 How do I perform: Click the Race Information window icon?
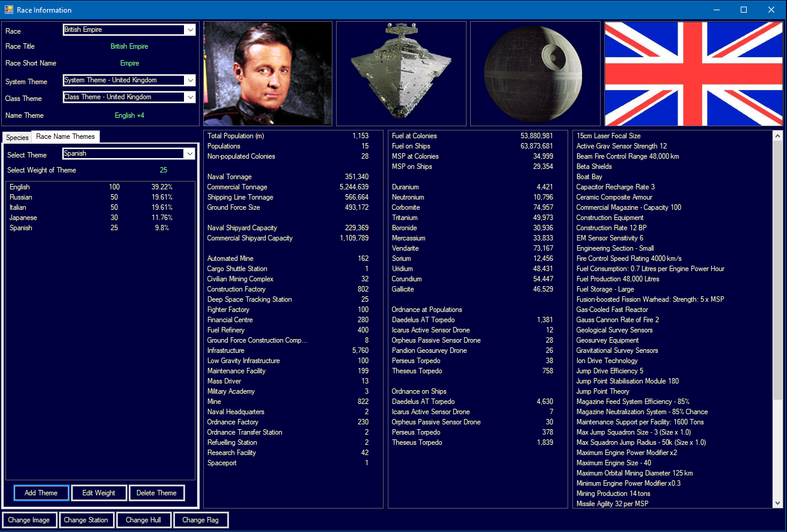pyautogui.click(x=8, y=10)
